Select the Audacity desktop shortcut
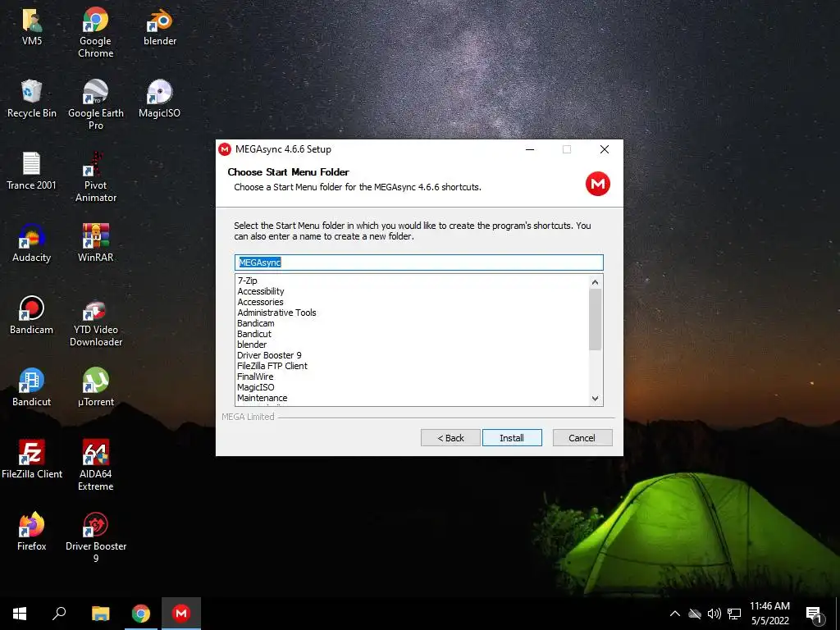Screen dimensions: 840x630 [x=32, y=243]
